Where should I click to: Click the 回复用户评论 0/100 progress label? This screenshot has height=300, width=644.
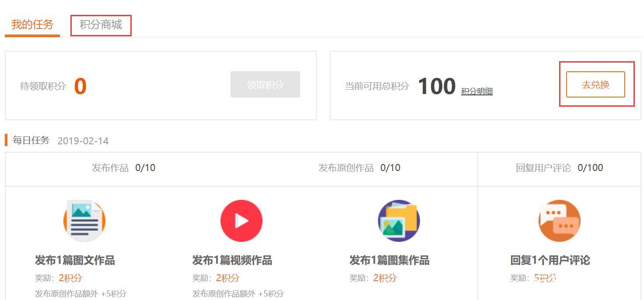click(560, 167)
